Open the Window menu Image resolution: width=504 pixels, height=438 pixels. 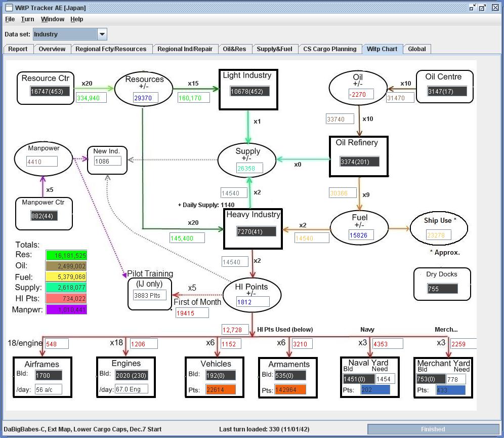point(53,19)
